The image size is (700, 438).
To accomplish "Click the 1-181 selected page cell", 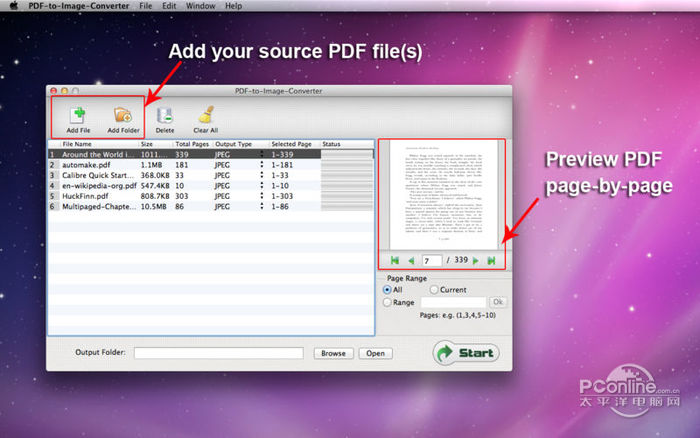I will pos(282,165).
